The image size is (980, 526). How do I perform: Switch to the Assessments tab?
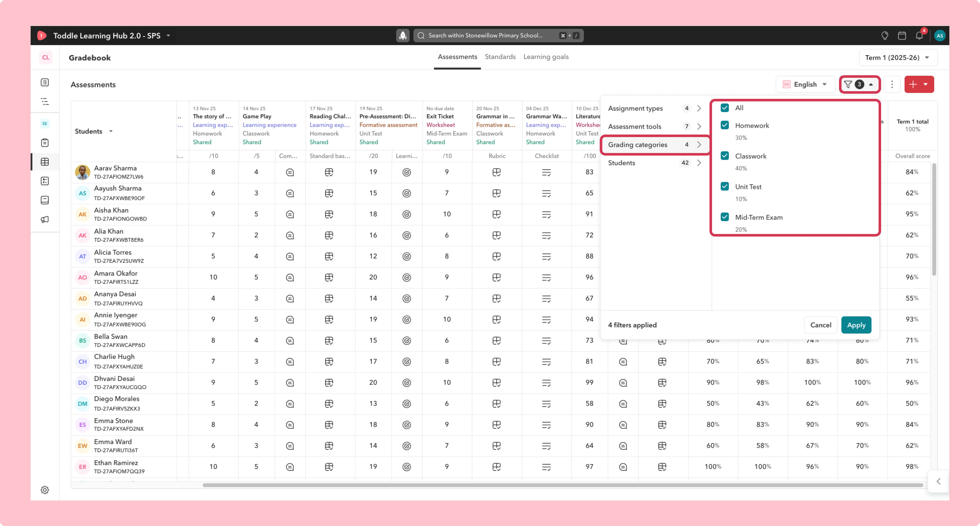[x=457, y=57]
